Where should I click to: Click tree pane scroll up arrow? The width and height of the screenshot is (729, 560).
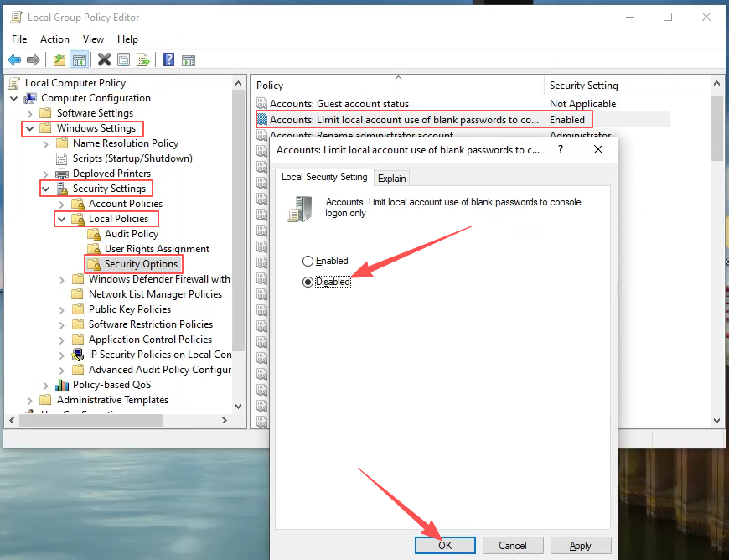[239, 83]
